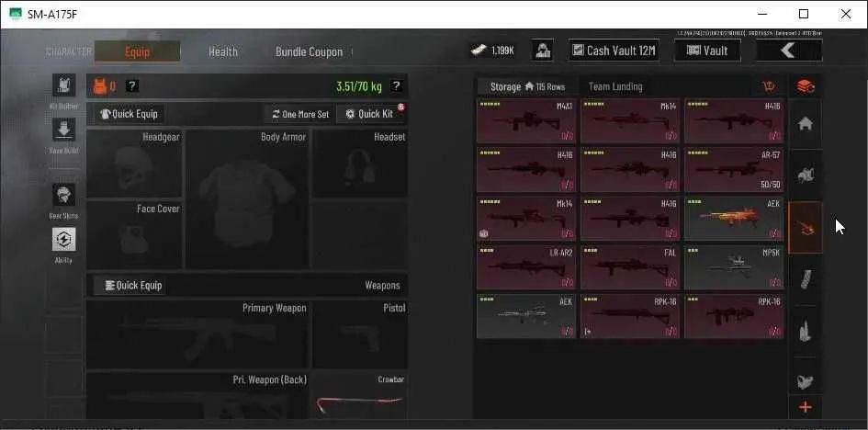Screen dimensions: 868x430
Task: Click the orange stacked-layers icon
Action: (806, 86)
